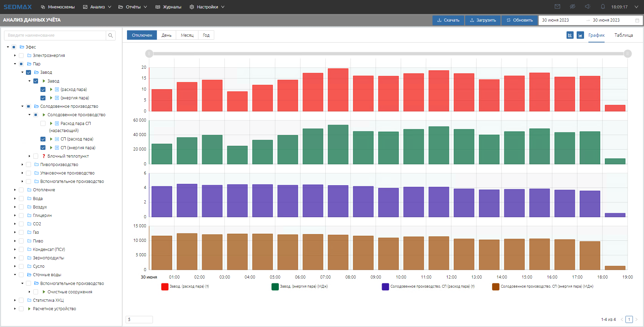
Task: Click the speaker sound icon in header
Action: click(587, 7)
